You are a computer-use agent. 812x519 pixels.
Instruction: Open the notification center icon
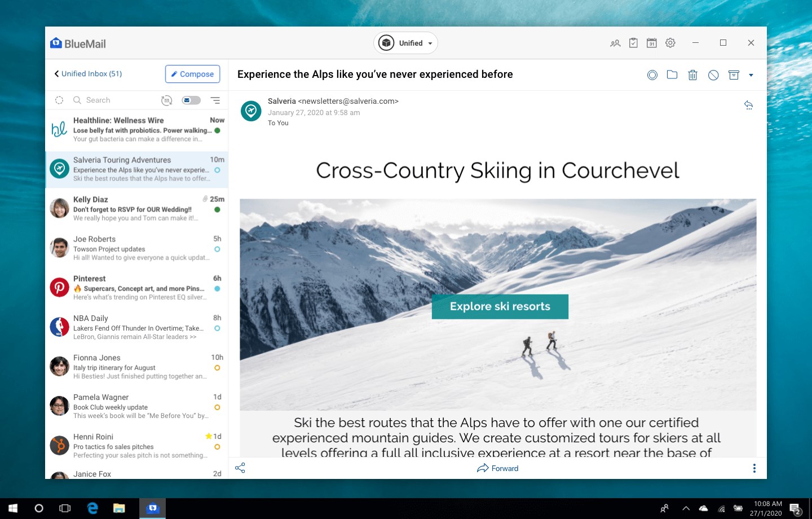coord(796,509)
